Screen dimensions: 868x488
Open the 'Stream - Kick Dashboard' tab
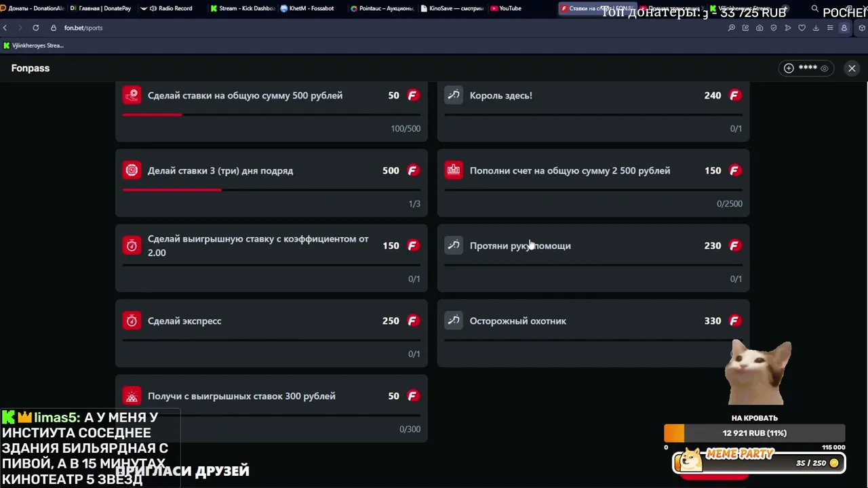pos(242,8)
